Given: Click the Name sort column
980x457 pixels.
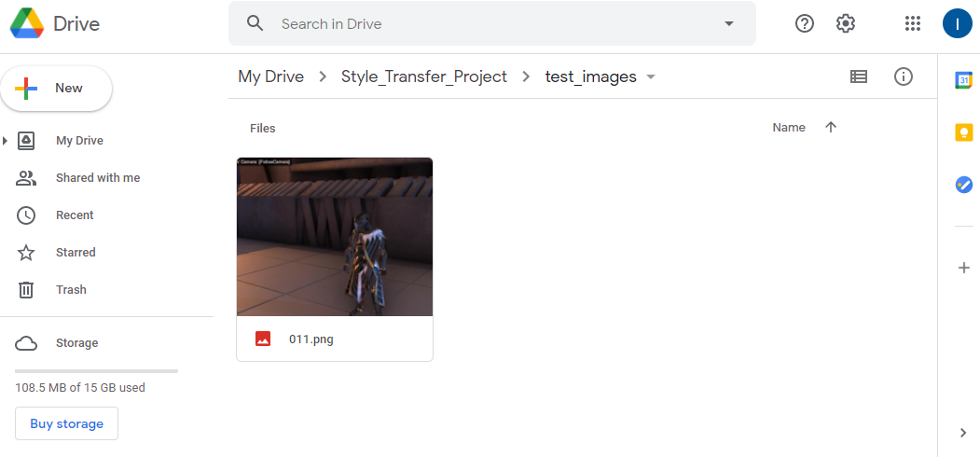Looking at the screenshot, I should click(x=789, y=128).
